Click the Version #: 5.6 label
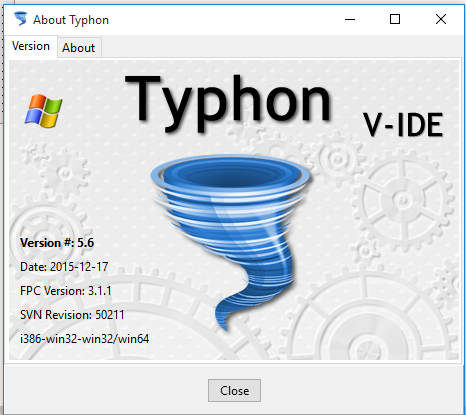The image size is (466, 415). [x=57, y=243]
